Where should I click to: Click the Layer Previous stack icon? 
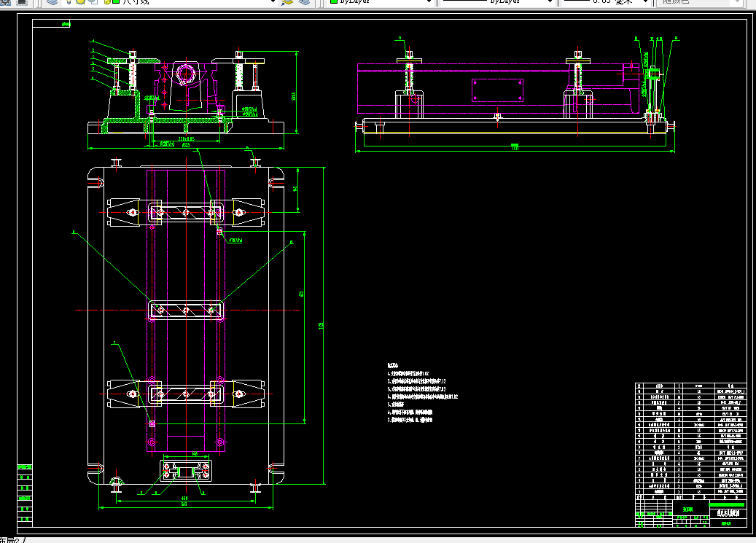305,2
